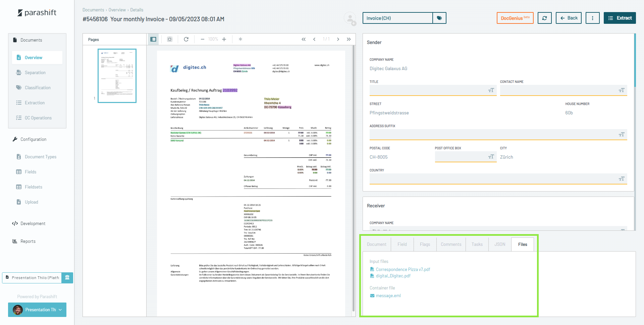Viewport: 644px width, 325px height.
Task: Click the DocGenius beta button
Action: pyautogui.click(x=515, y=18)
